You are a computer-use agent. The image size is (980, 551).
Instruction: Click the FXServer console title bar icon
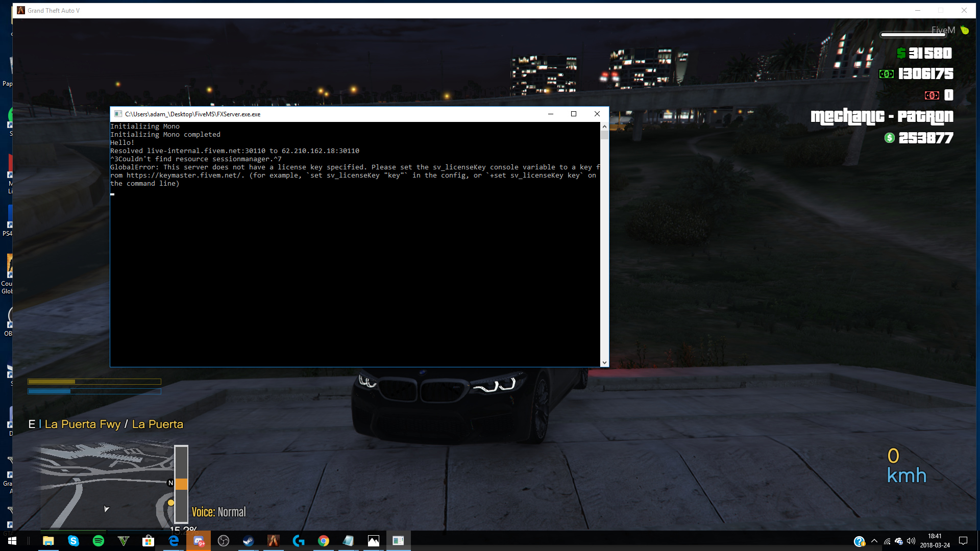coord(118,114)
